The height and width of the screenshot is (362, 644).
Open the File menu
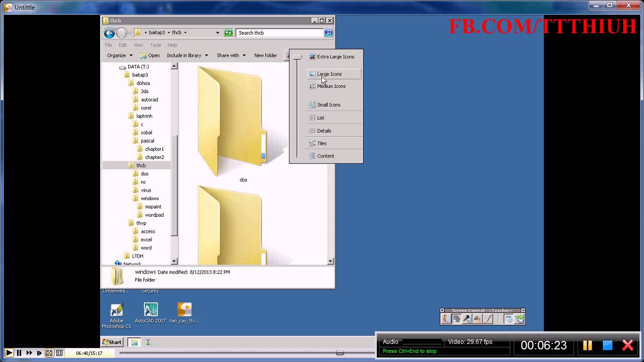click(108, 45)
